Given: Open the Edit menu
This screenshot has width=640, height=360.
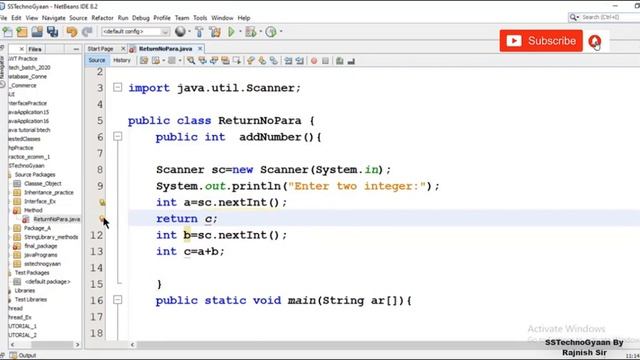Looking at the screenshot, I should point(16,18).
